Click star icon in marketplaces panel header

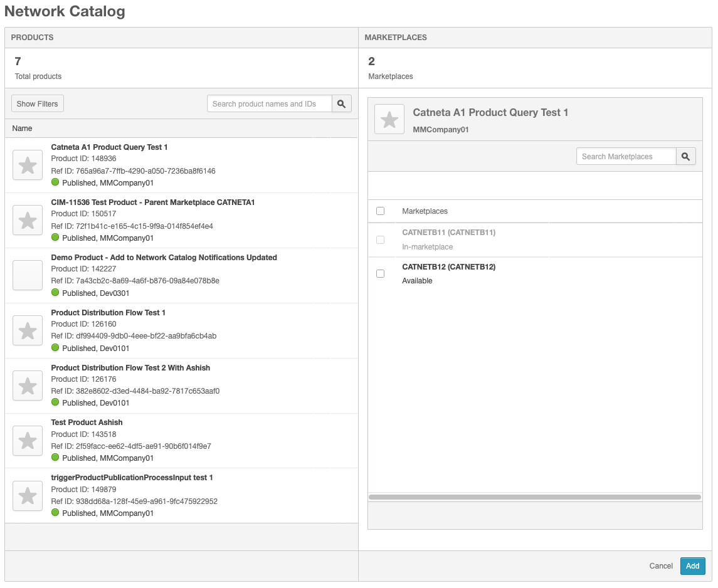tap(389, 119)
